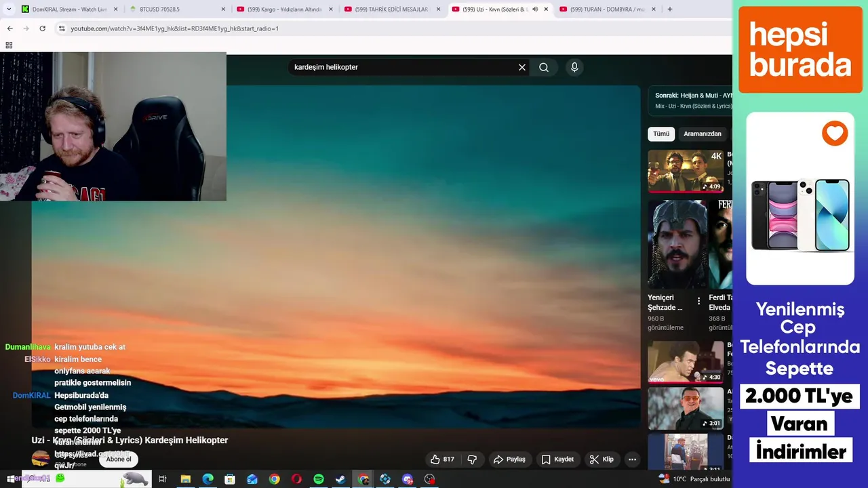
Task: Open weather widget showing 10°C Parçalı bulutlu
Action: coord(694,479)
